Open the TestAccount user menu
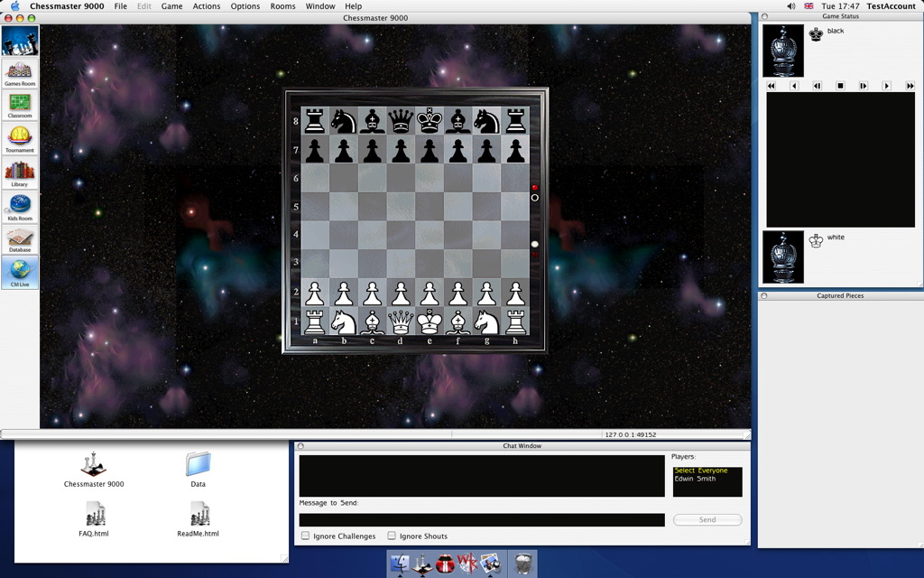 891,6
